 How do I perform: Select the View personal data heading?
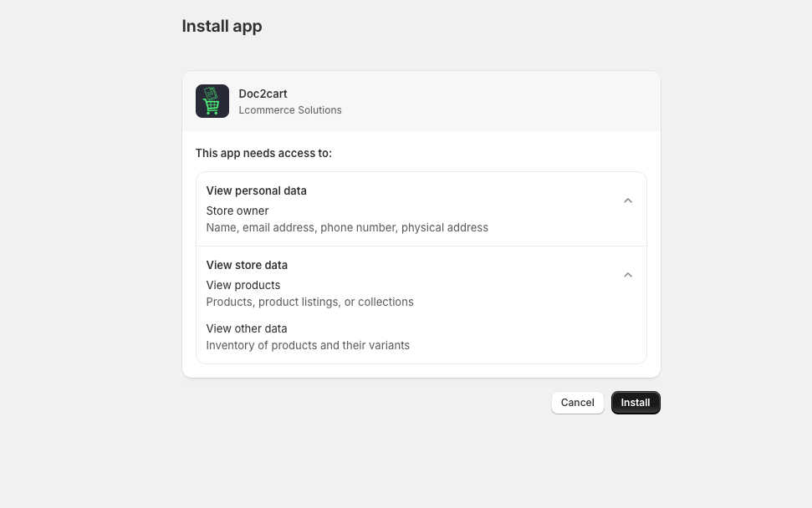coord(256,190)
